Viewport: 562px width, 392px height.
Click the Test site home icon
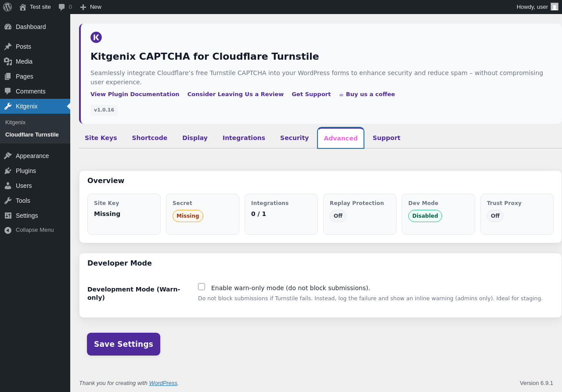point(23,7)
